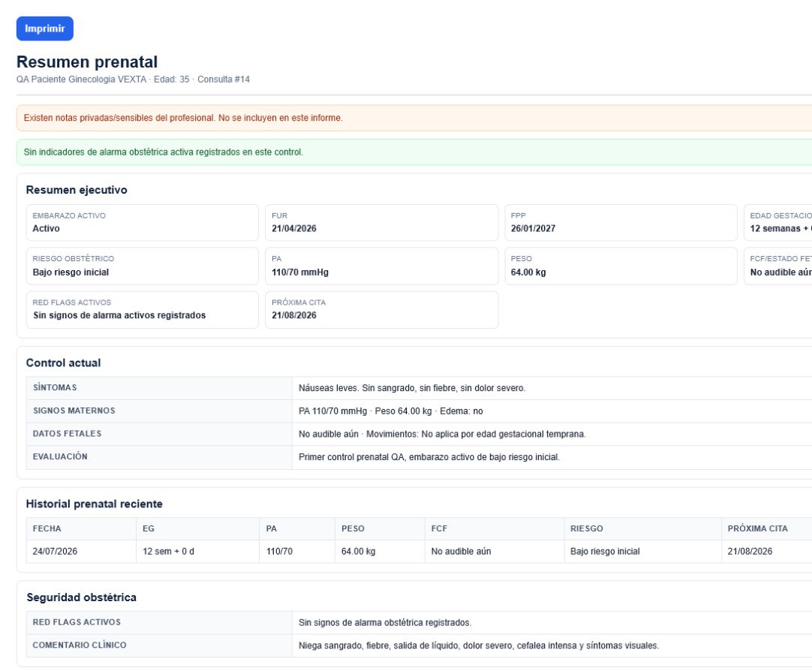Click the history table cell "110/70"
812x668 pixels.
pos(279,552)
